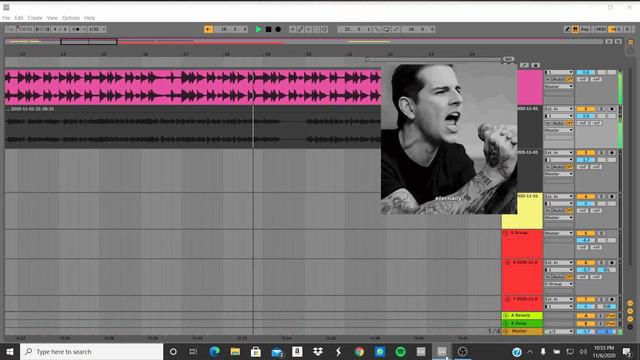This screenshot has height=360, width=640.
Task: Open the Master track 1/2 output dropdown
Action: pyautogui.click(x=559, y=331)
